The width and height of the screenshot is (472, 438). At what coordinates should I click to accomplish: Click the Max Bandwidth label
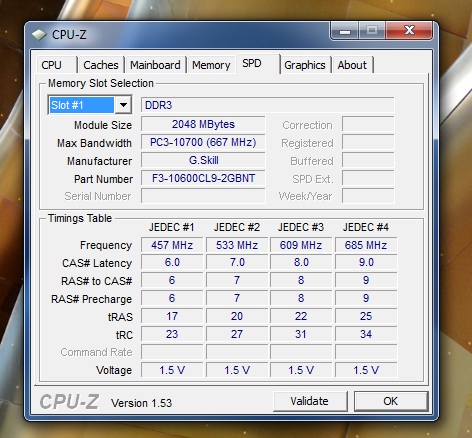(x=94, y=143)
